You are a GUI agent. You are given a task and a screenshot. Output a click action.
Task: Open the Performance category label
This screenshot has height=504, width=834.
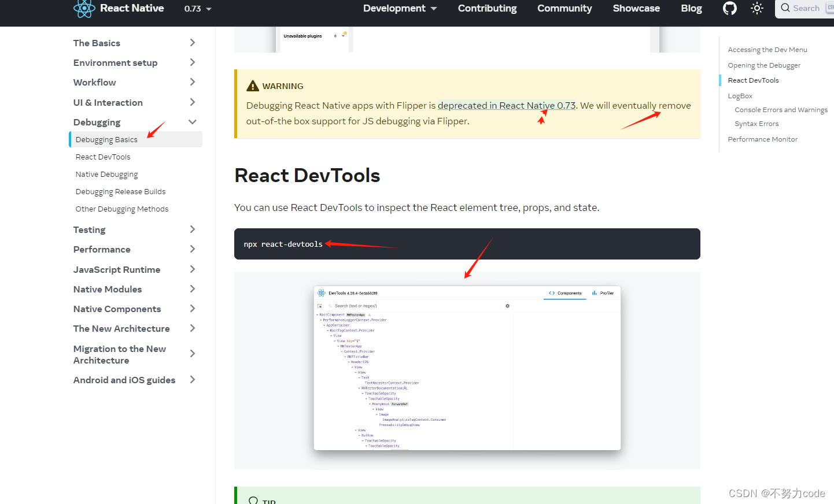[102, 249]
